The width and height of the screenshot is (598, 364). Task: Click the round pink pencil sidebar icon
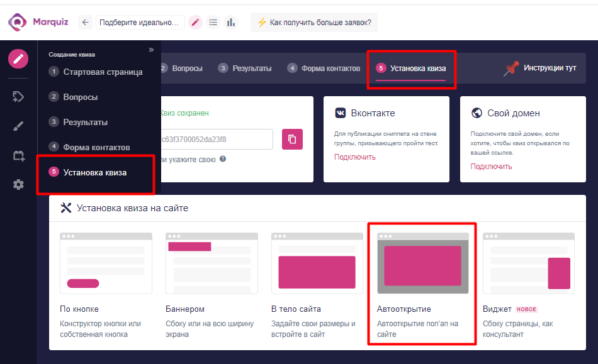pos(18,58)
